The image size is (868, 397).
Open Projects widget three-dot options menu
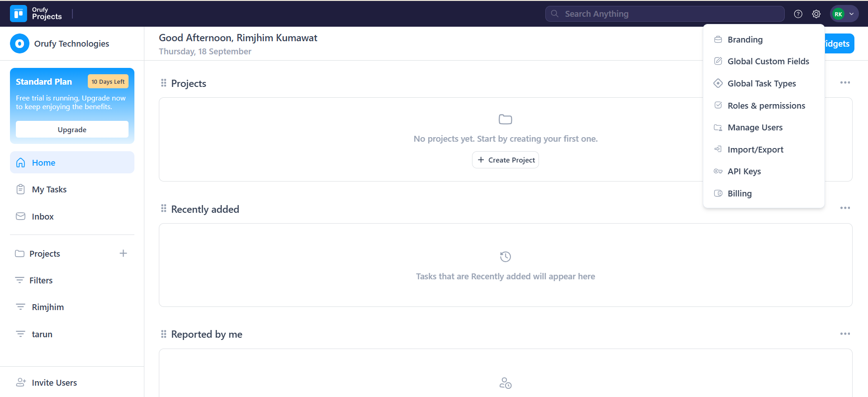click(845, 82)
